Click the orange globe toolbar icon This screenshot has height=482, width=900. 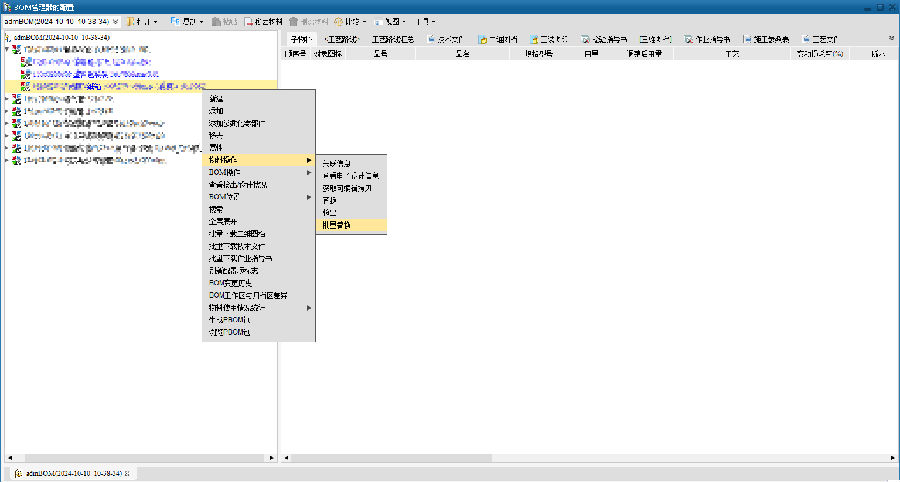pos(339,21)
